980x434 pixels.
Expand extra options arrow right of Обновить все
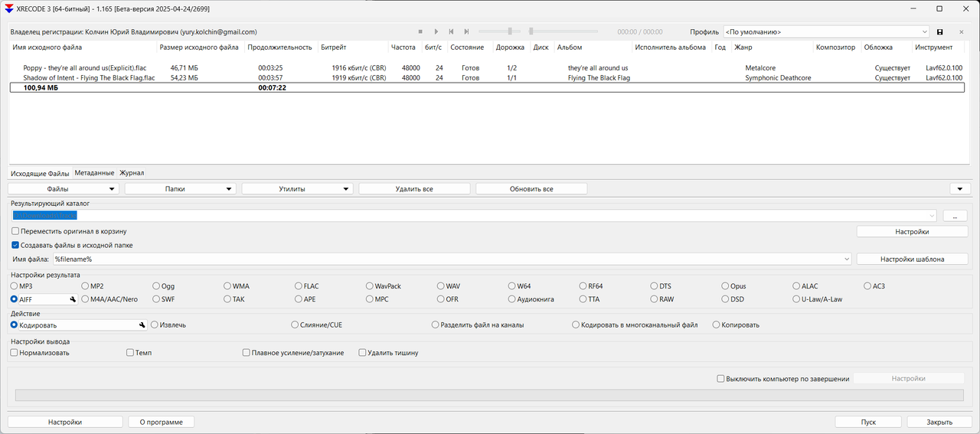(x=960, y=188)
